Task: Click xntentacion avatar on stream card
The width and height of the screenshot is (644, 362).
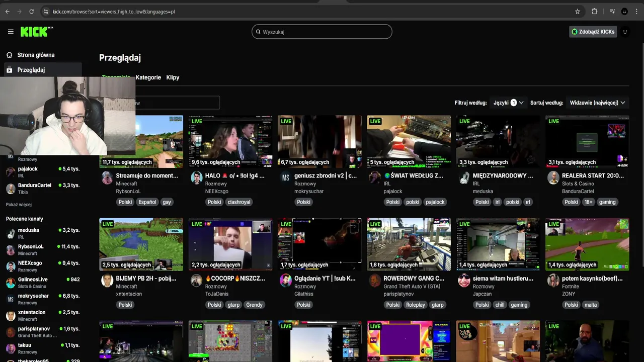Action: coord(107,281)
